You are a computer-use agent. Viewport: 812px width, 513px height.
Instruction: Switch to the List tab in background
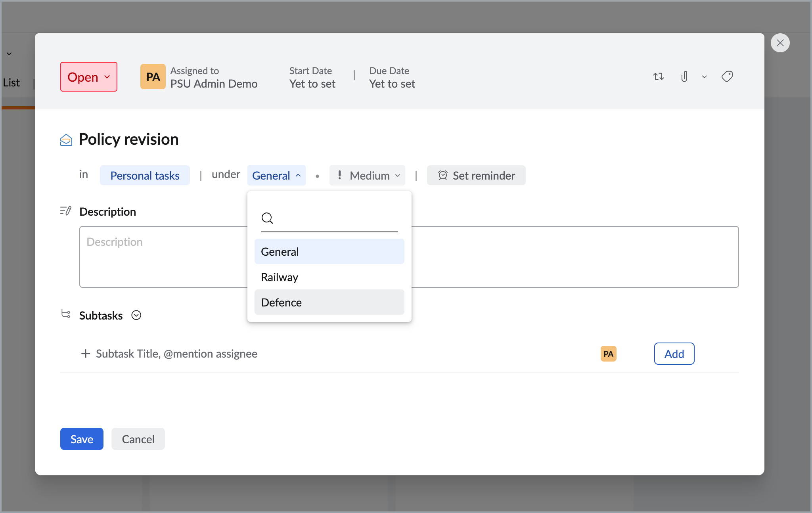(x=11, y=82)
